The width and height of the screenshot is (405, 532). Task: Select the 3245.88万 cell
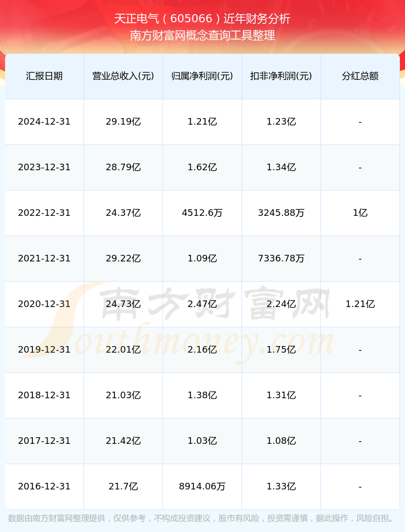[x=281, y=213]
